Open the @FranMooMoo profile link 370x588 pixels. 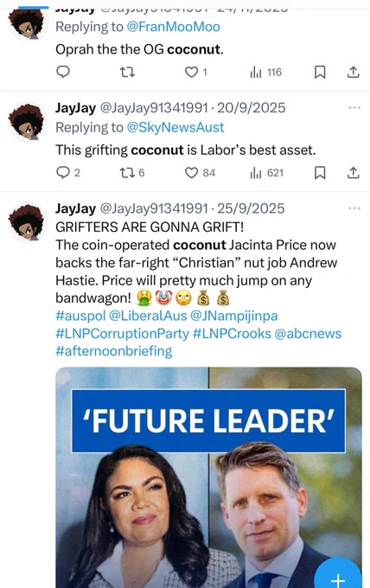pos(173,27)
